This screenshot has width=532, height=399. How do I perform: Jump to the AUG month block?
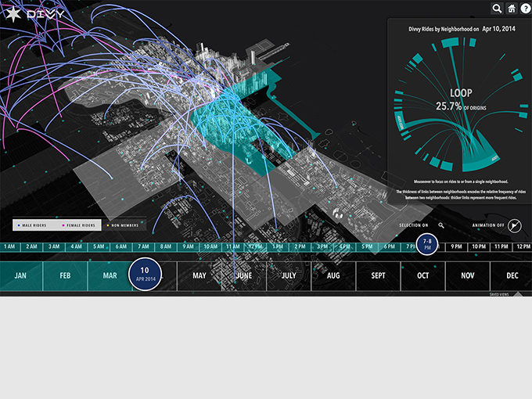pos(333,276)
